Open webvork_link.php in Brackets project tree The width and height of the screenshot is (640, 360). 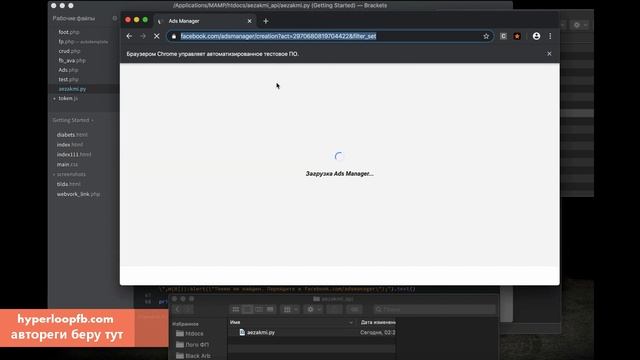click(78, 194)
